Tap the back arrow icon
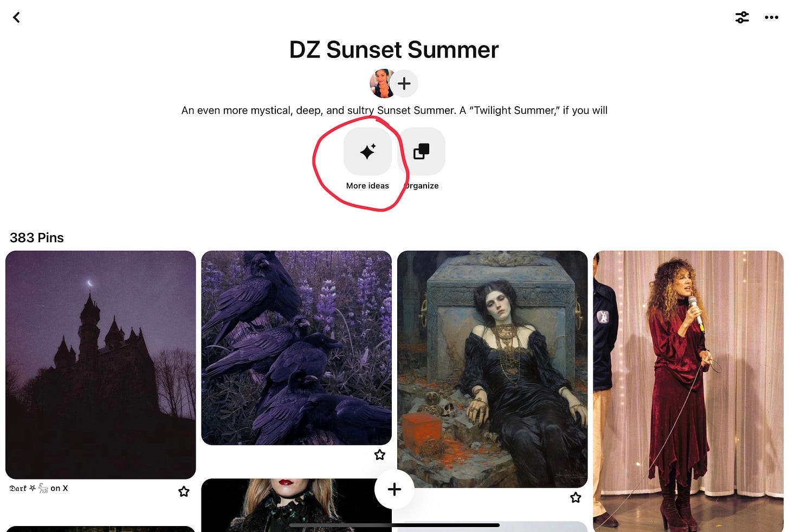Image resolution: width=789 pixels, height=532 pixels. coord(16,17)
